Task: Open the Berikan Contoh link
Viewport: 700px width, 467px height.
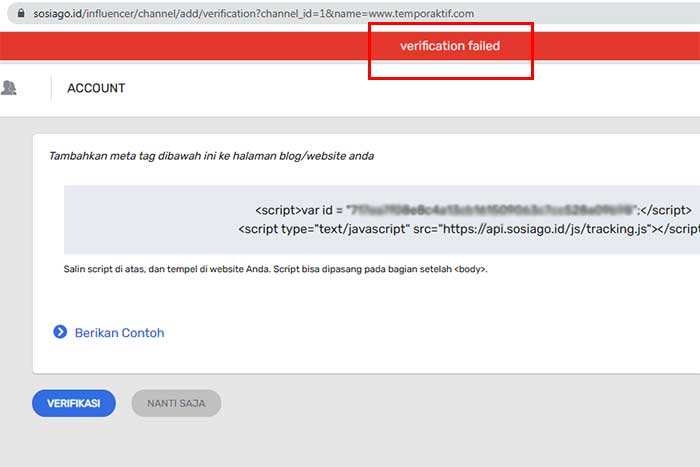Action: [119, 333]
